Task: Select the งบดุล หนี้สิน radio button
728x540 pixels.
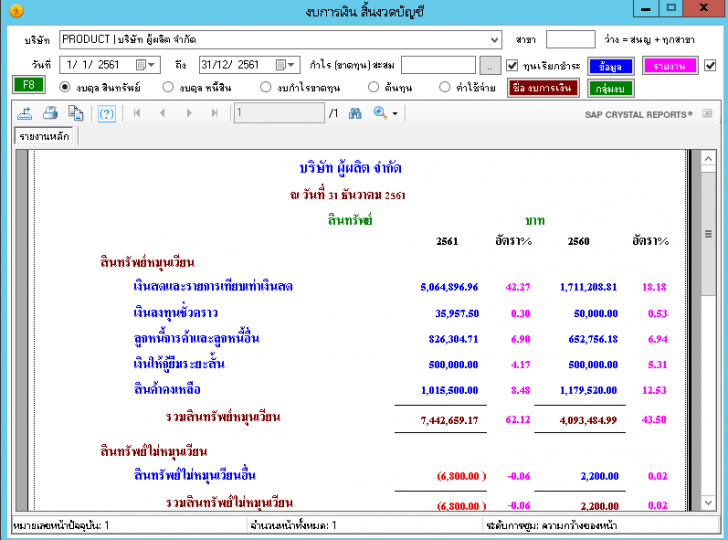Action: 168,87
